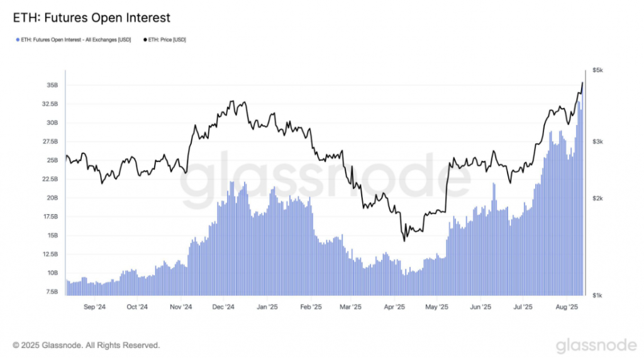Click the 20B open interest axis label

coord(52,198)
